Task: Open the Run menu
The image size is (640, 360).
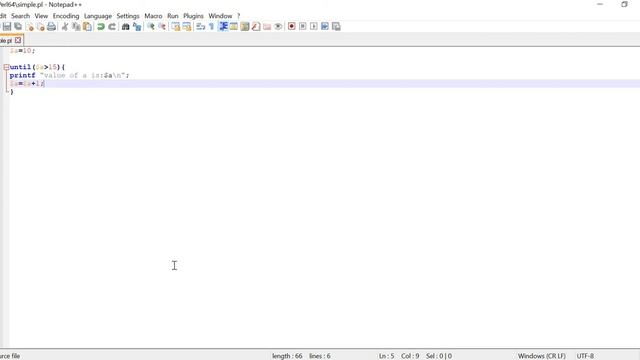Action: point(173,16)
